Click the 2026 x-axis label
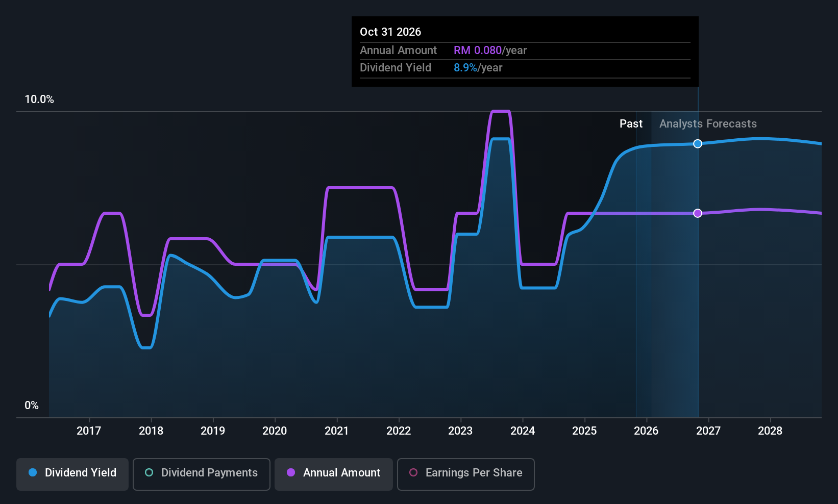The height and width of the screenshot is (504, 838). [646, 431]
